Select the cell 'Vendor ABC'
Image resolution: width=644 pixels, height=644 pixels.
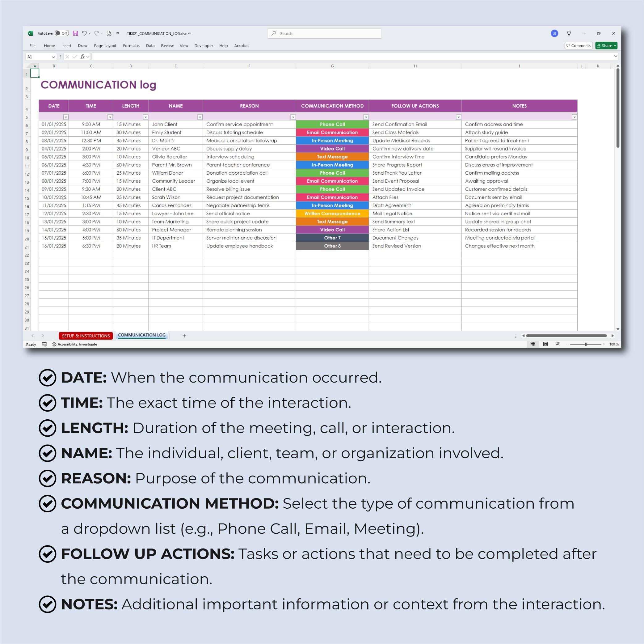(176, 149)
